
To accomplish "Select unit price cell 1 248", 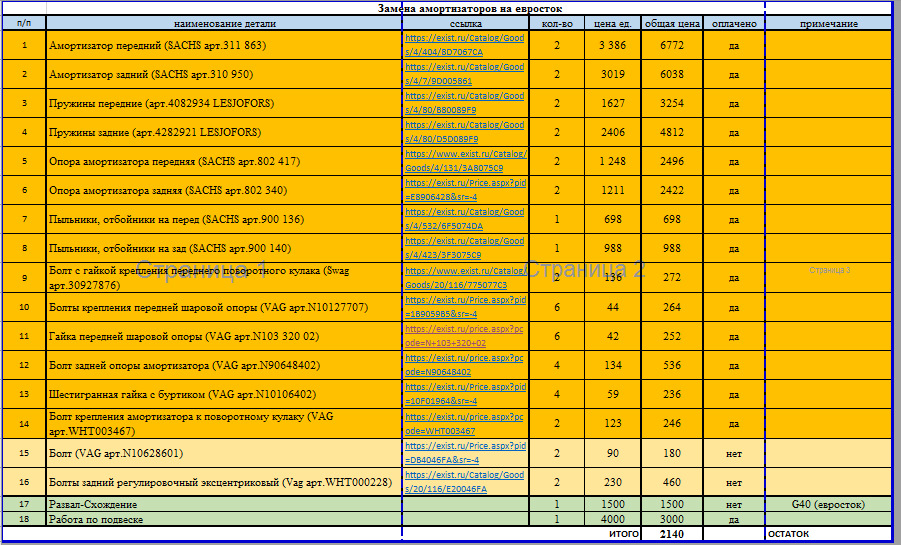I will click(x=613, y=161).
